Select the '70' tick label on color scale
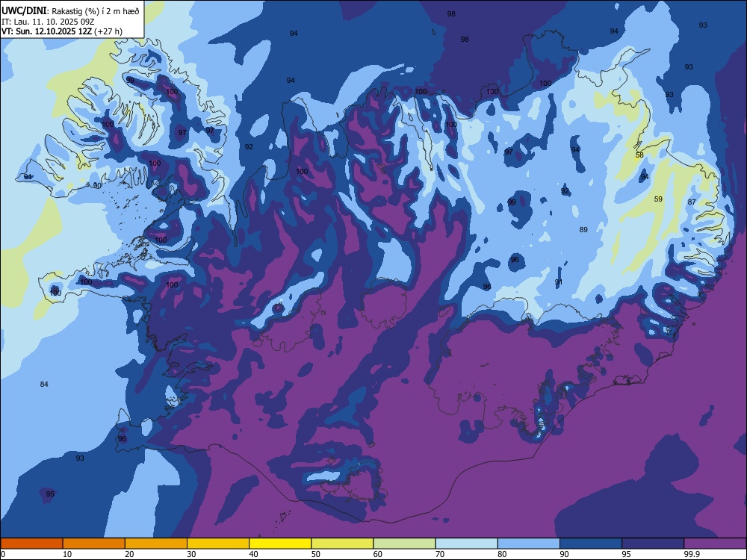The width and height of the screenshot is (747, 560). point(440,554)
